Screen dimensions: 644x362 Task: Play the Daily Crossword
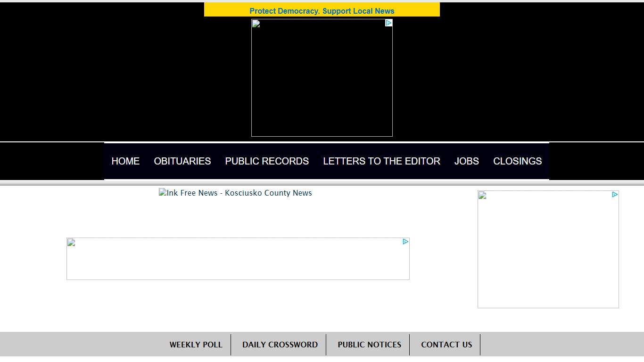pos(280,345)
